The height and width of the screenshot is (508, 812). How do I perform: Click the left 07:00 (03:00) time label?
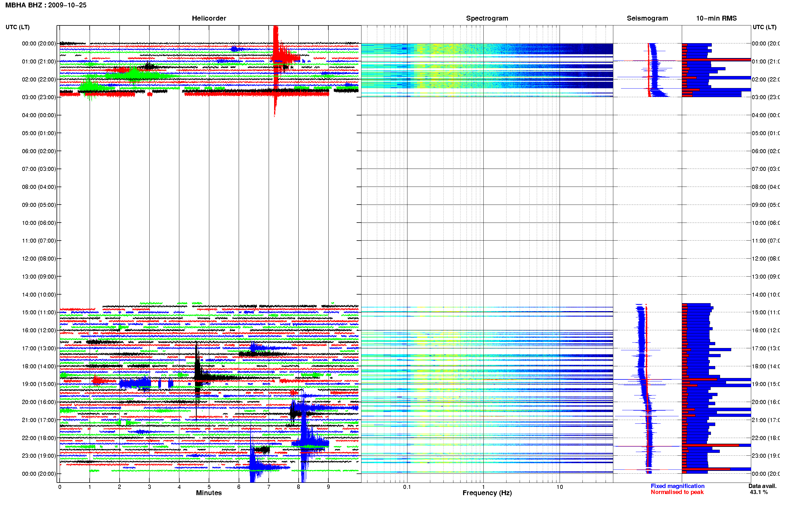click(x=39, y=169)
